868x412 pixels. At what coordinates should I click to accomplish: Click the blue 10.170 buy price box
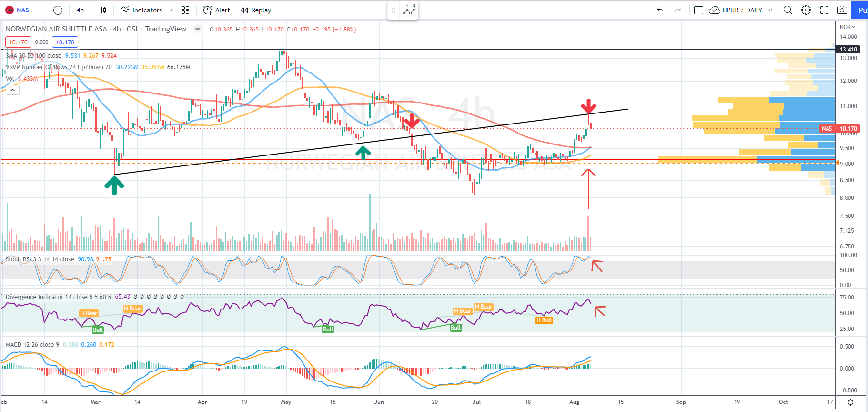pyautogui.click(x=65, y=42)
